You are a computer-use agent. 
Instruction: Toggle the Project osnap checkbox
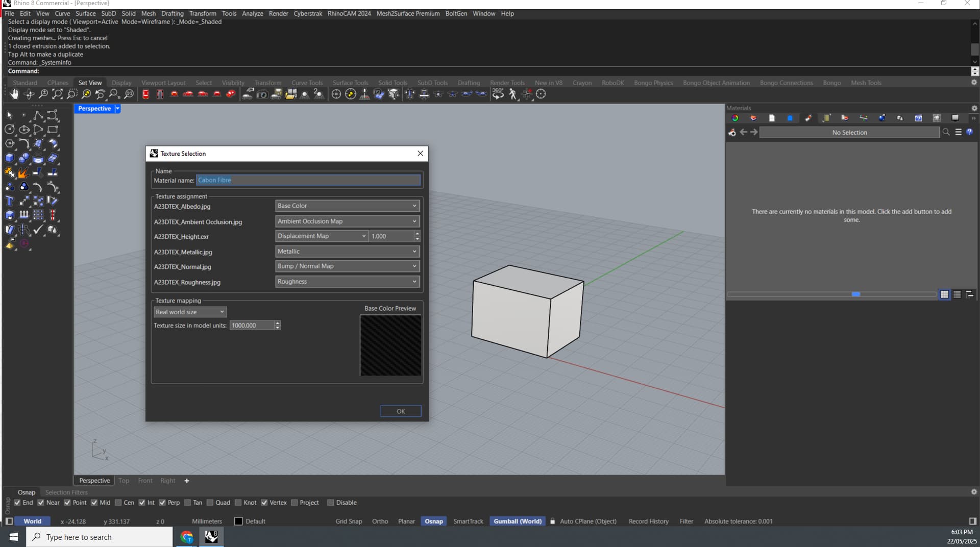(x=294, y=503)
